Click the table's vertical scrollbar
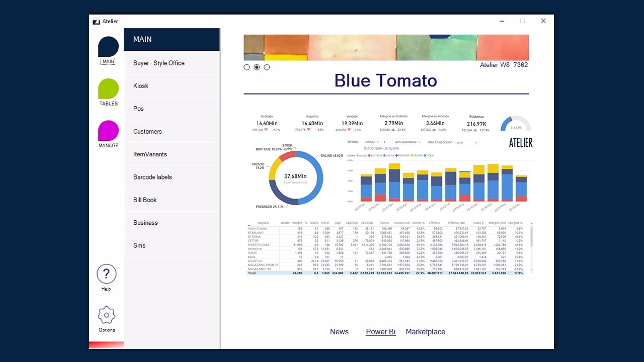Image resolution: width=644 pixels, height=362 pixels. click(x=531, y=246)
